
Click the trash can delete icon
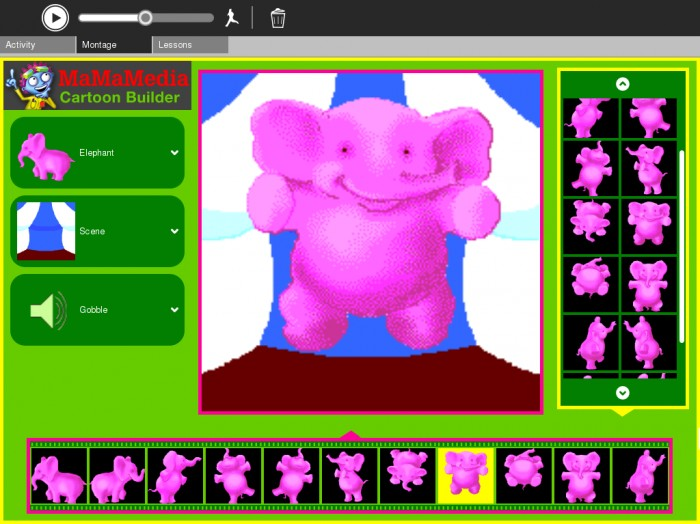coord(279,18)
